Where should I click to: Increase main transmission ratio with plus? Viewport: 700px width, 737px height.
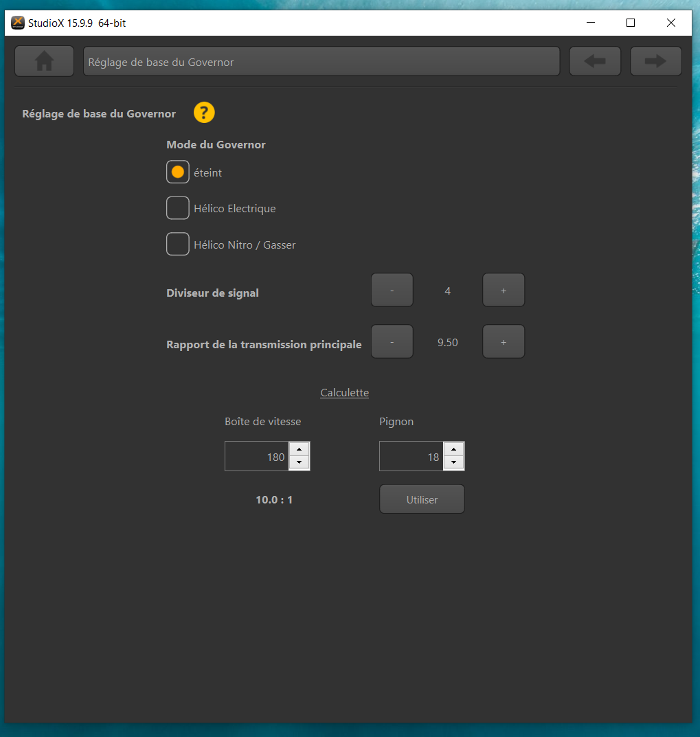(x=504, y=341)
